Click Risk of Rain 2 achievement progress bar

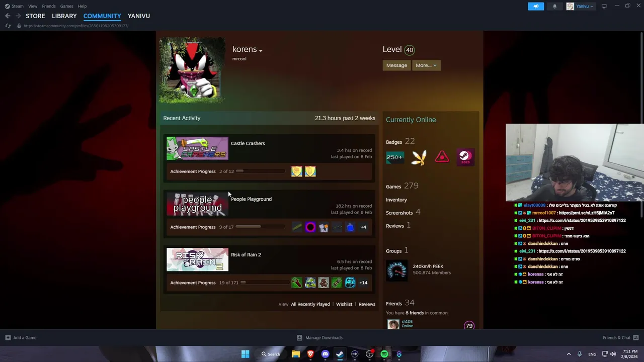click(x=265, y=283)
